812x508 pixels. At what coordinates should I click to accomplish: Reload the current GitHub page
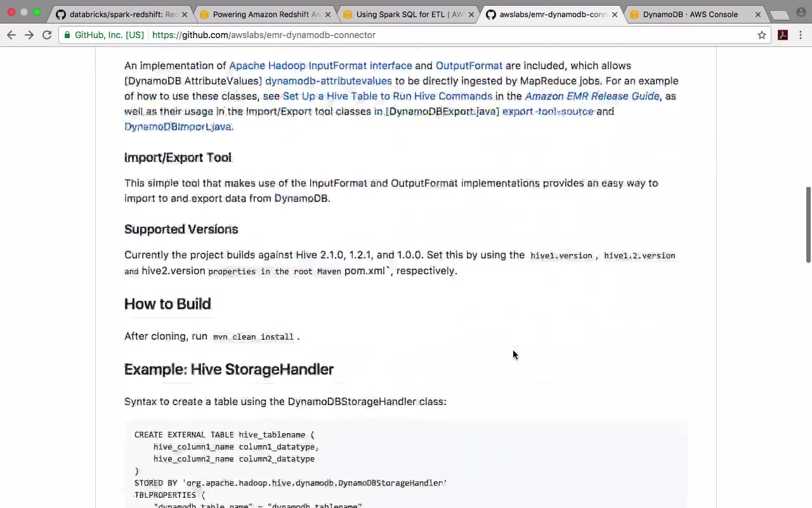(x=47, y=35)
